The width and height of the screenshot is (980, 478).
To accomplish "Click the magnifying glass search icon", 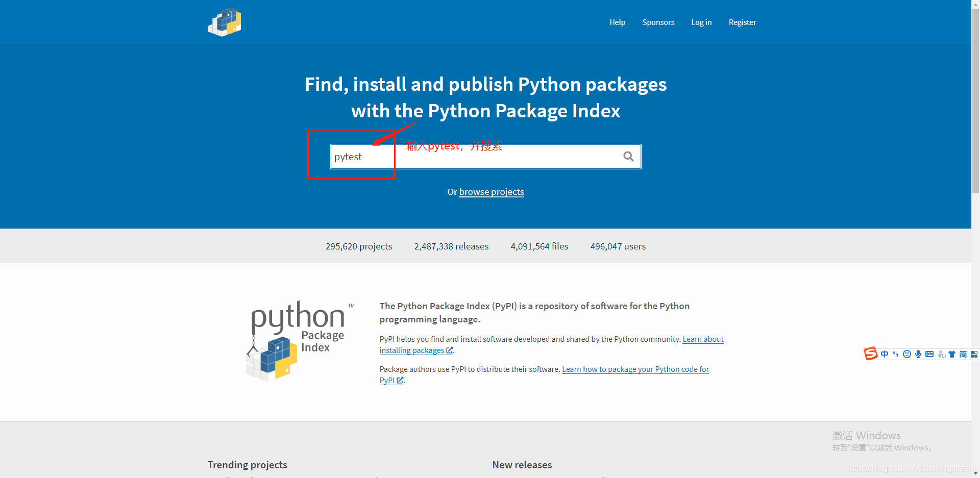I will coord(628,157).
